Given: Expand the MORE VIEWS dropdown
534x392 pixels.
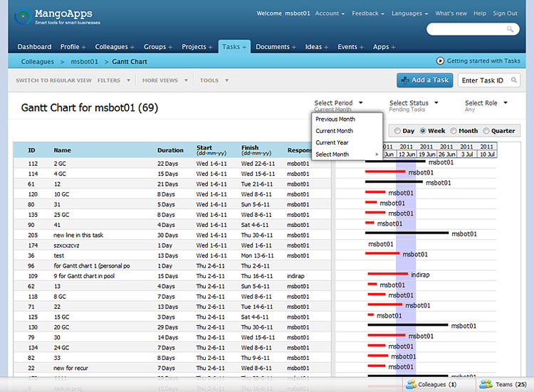Looking at the screenshot, I should 165,80.
